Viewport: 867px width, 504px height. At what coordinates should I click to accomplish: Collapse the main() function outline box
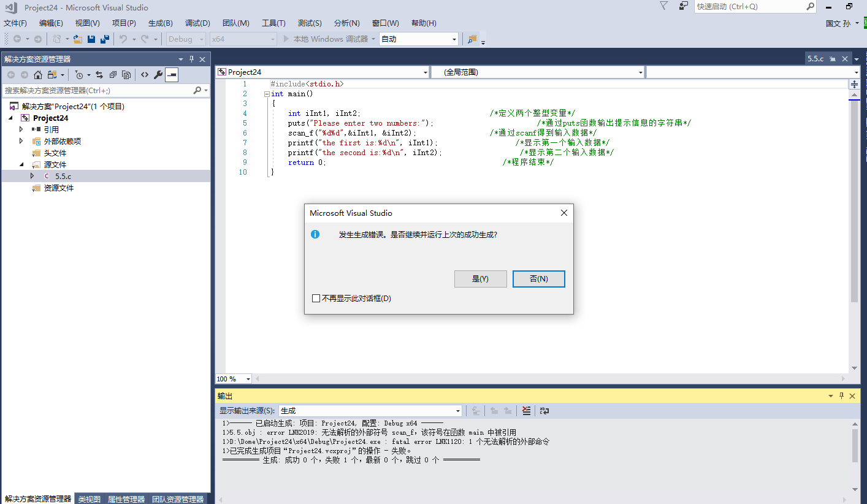pos(266,94)
